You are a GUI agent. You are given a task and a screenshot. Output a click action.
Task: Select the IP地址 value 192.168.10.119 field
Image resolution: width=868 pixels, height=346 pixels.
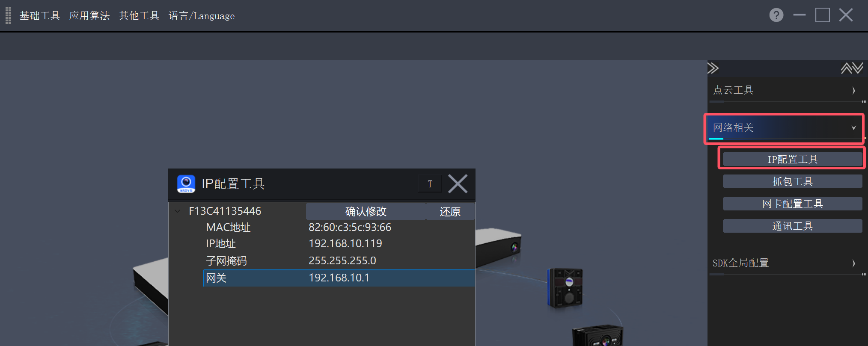(x=345, y=244)
